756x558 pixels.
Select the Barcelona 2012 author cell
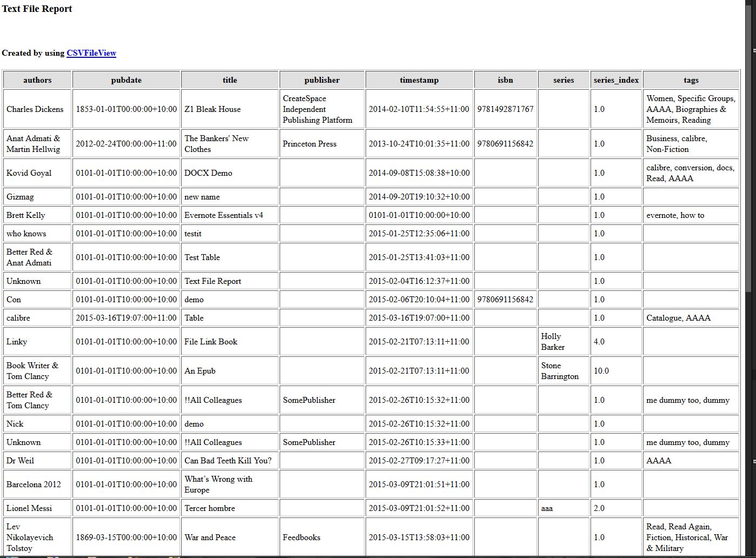37,484
